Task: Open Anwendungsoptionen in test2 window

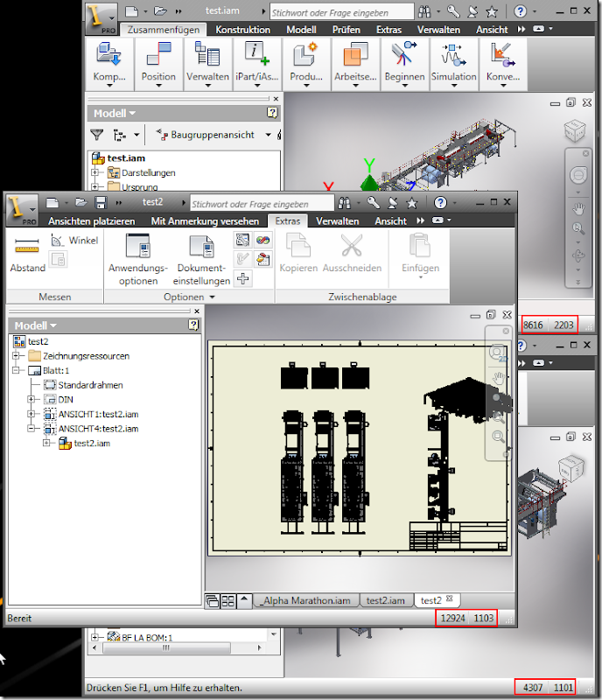Action: coord(138,259)
